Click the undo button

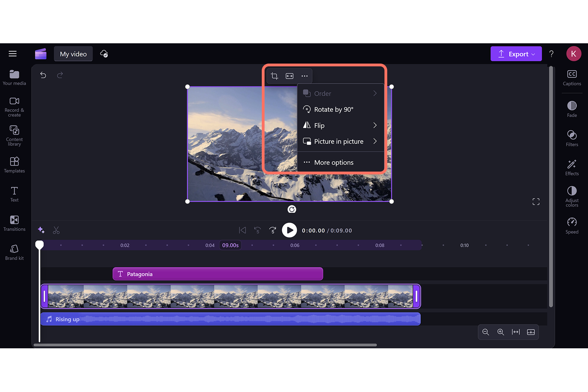point(43,75)
